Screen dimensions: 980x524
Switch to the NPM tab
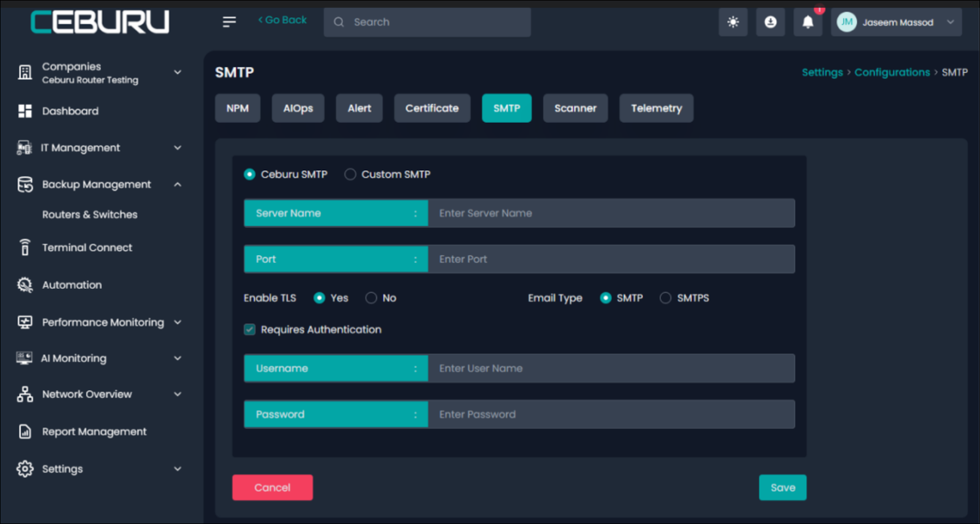pos(238,108)
